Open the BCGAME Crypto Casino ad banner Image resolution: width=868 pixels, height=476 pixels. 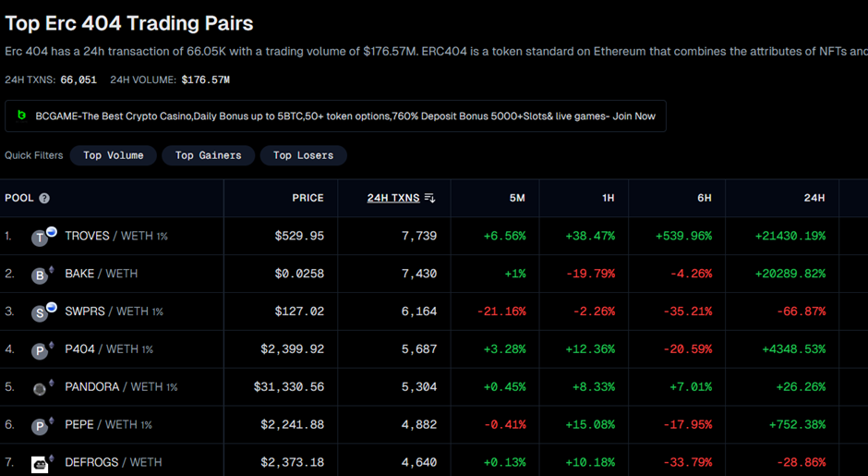[x=335, y=116]
